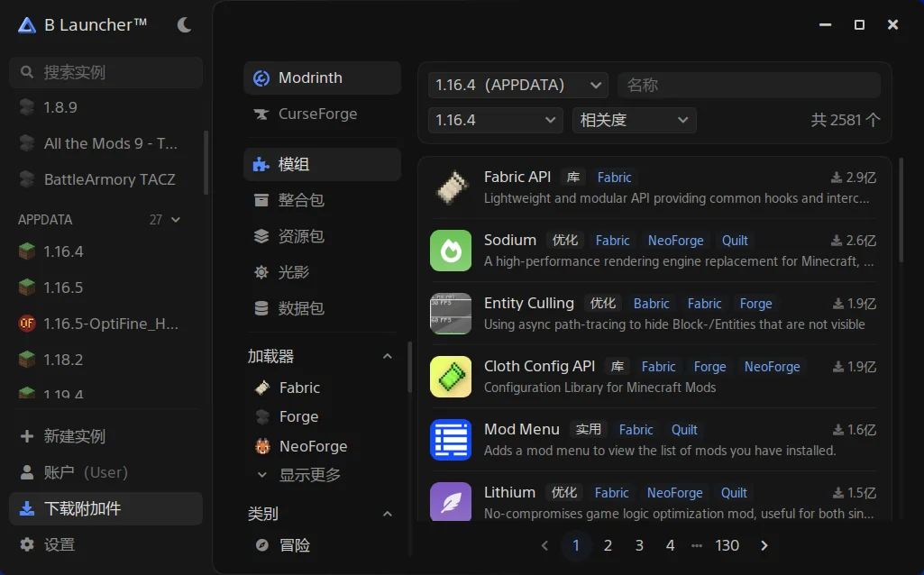
Task: Open the 1.16.4 game version dropdown
Action: [496, 120]
